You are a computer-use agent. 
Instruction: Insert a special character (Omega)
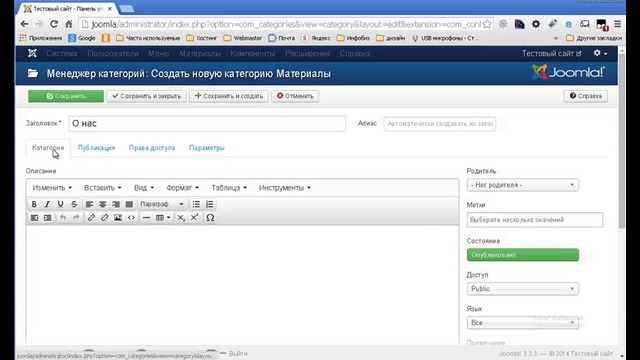point(210,218)
